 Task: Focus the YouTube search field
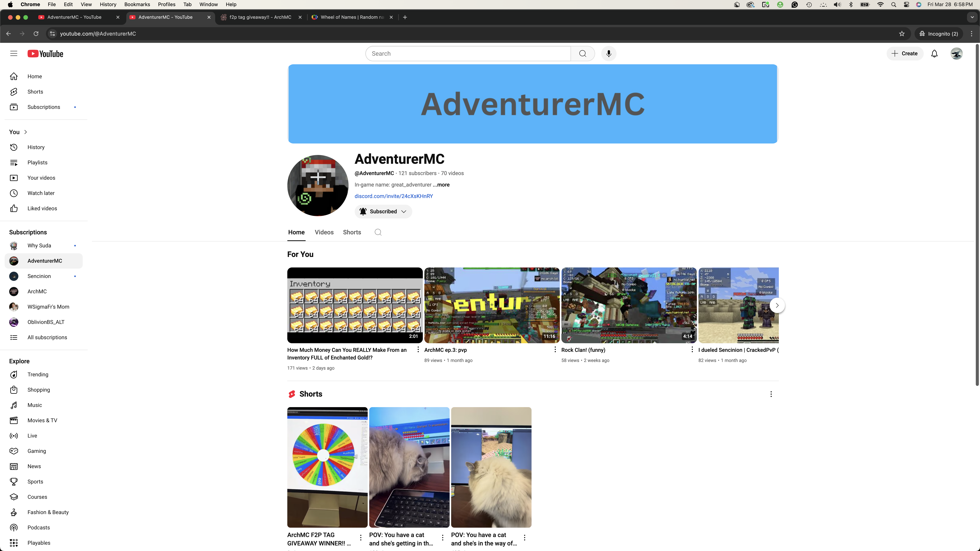pyautogui.click(x=468, y=54)
